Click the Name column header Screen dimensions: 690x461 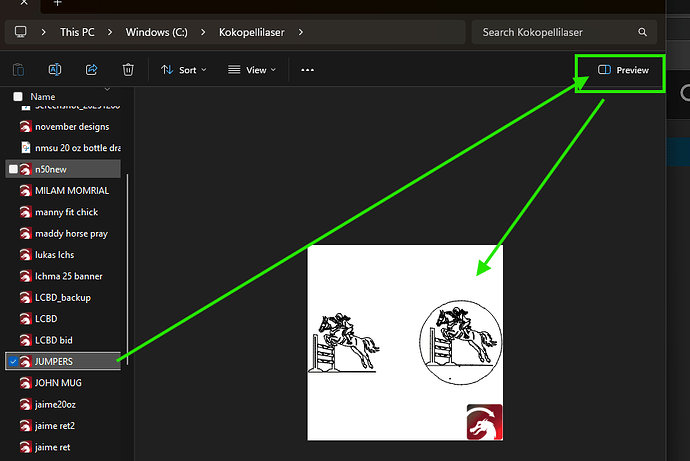point(43,97)
